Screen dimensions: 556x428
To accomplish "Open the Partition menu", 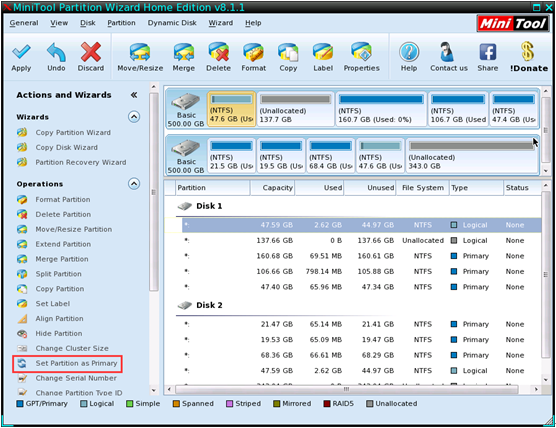I will 121,23.
